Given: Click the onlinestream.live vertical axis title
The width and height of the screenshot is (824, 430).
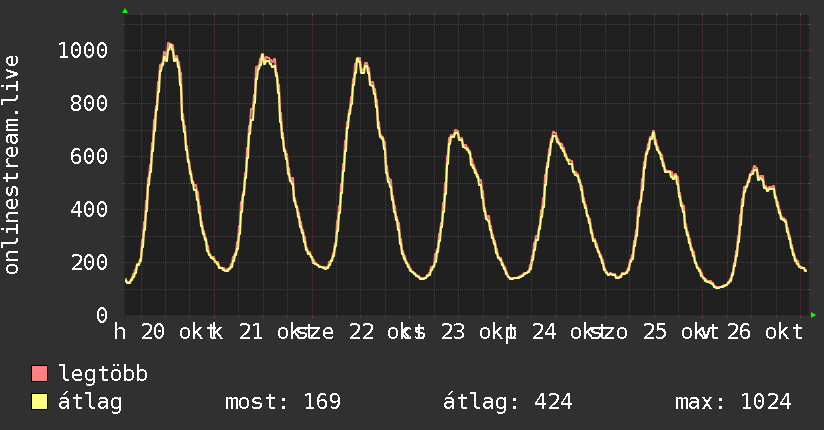Looking at the screenshot, I should (11, 165).
